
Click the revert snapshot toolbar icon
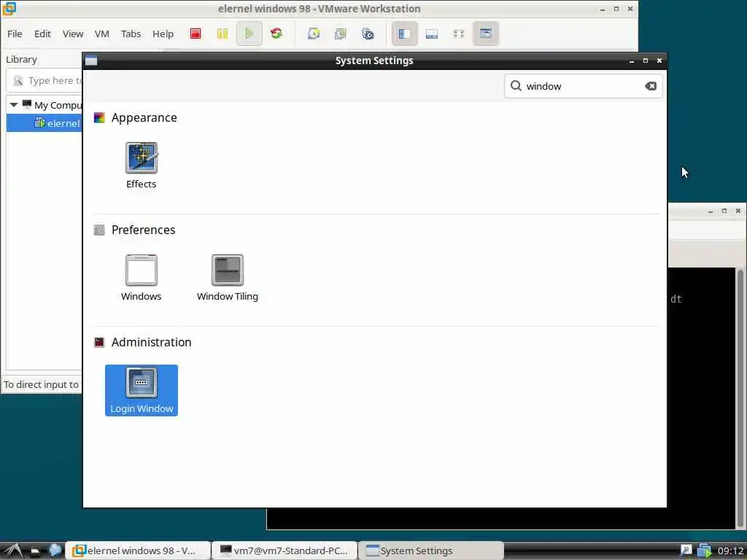[x=340, y=34]
